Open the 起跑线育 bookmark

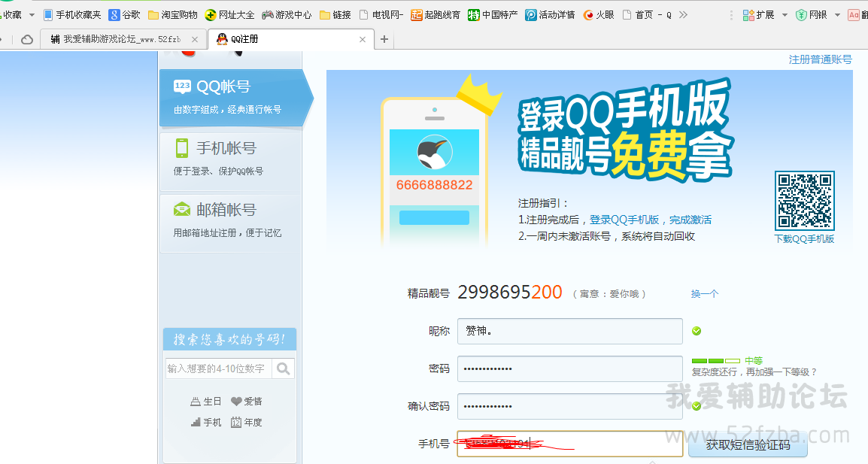(436, 15)
